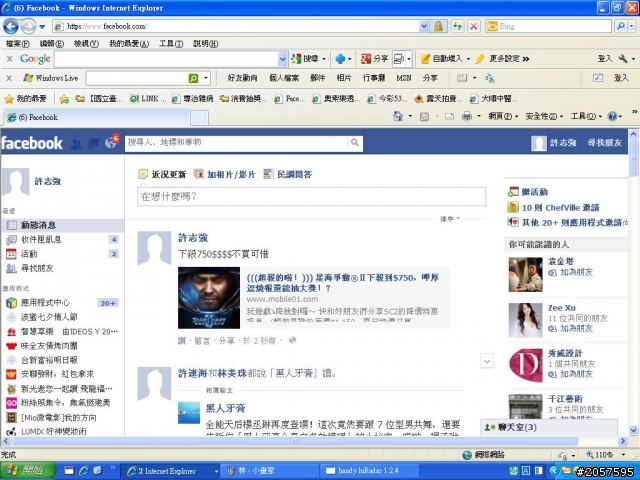Screen dimensions: 640x480
Task: Open the 排序 sort dropdown
Action: pyautogui.click(x=450, y=219)
